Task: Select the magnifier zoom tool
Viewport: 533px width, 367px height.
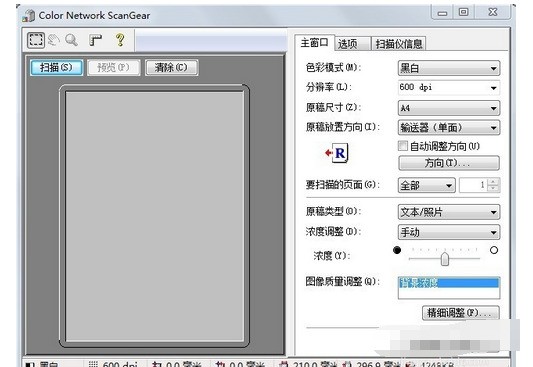Action: pyautogui.click(x=71, y=40)
